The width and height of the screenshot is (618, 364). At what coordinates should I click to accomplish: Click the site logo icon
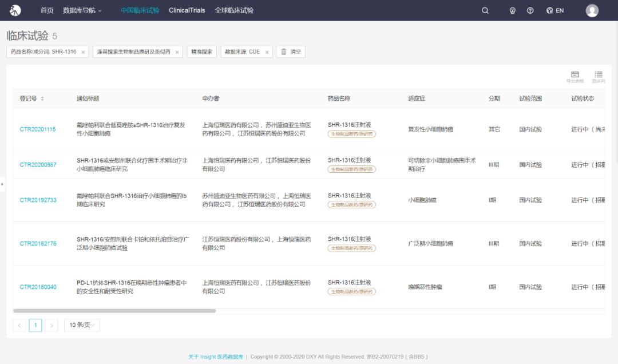[15, 10]
